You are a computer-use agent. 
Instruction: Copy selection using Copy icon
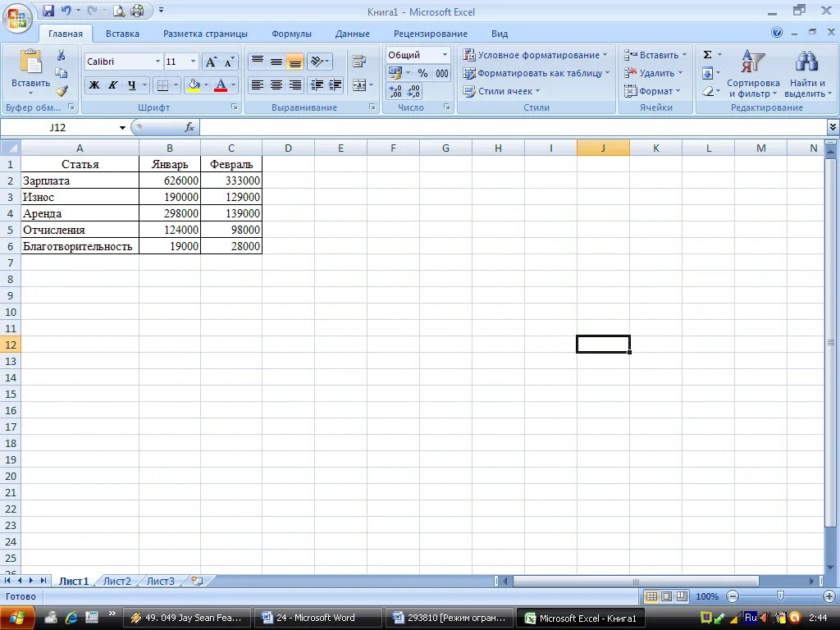coord(61,73)
